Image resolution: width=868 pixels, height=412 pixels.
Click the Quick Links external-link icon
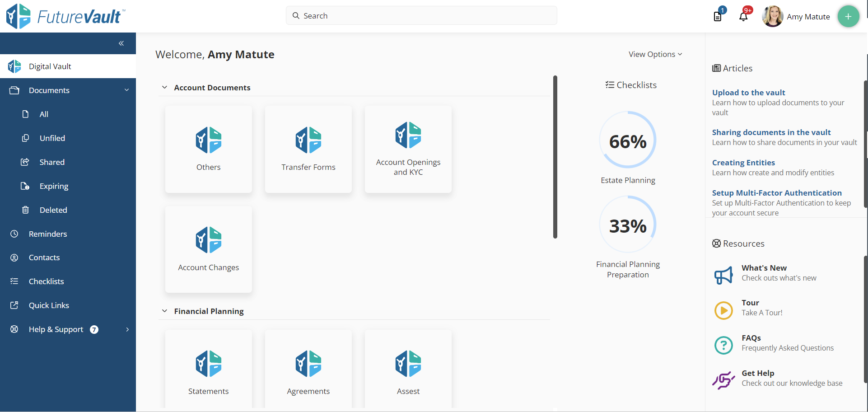click(14, 305)
